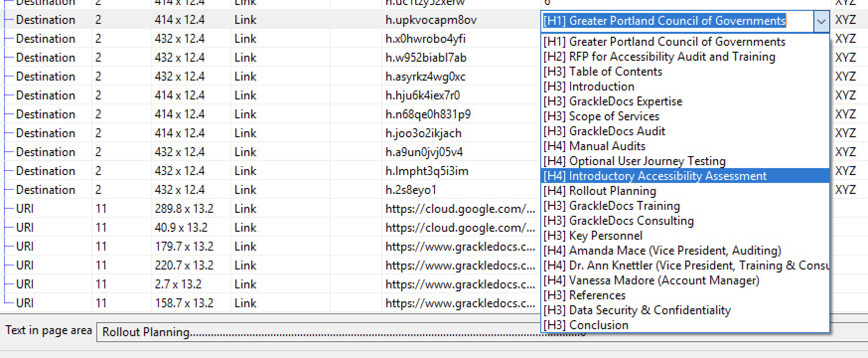This screenshot has height=358, width=868.
Task: Select Destination row h.n68qe0h831p9
Action: [434, 114]
